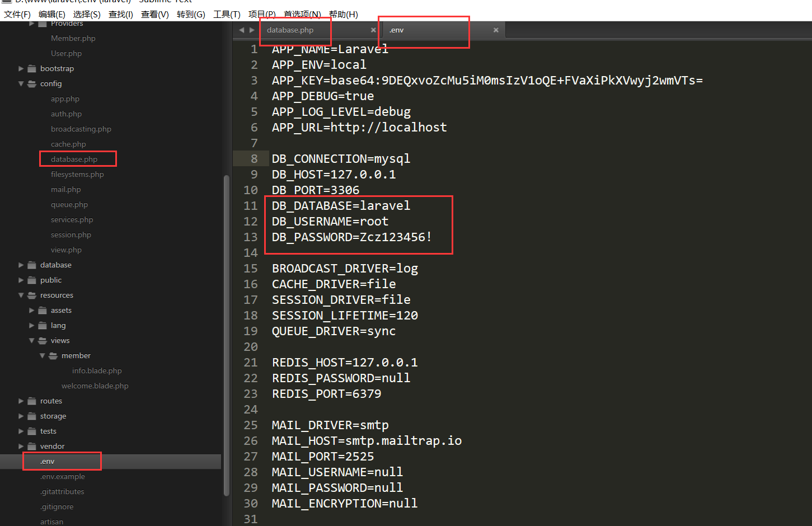
Task: Click the config folder icon
Action: (x=32, y=84)
